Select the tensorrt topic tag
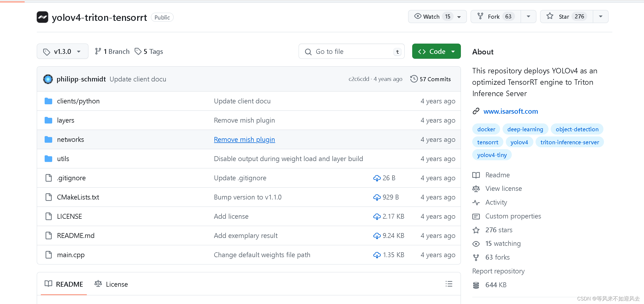 click(488, 142)
